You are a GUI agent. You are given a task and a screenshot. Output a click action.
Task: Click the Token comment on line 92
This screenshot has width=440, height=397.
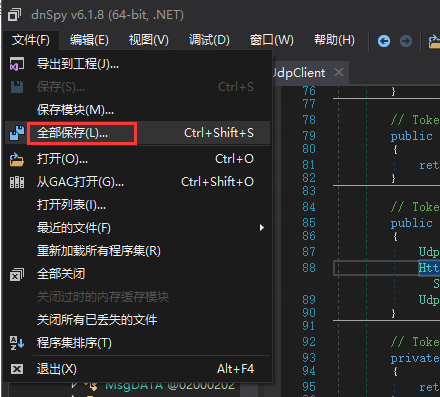point(415,342)
